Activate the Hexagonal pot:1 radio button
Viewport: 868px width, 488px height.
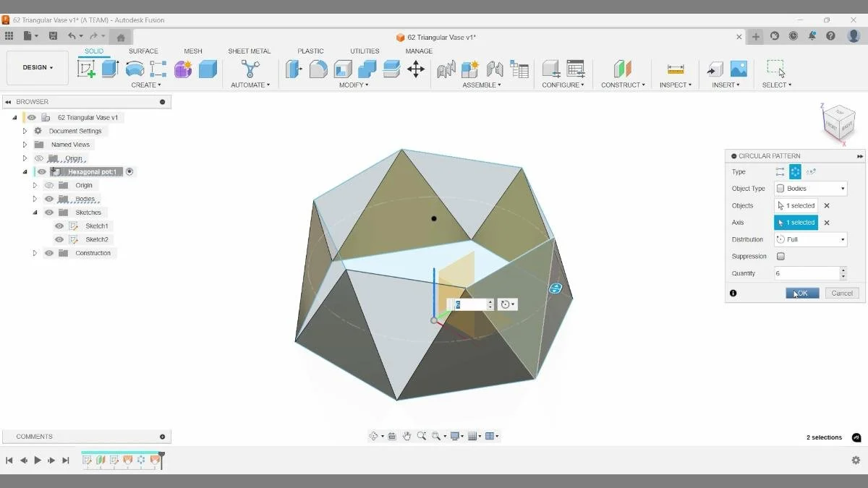(x=129, y=172)
